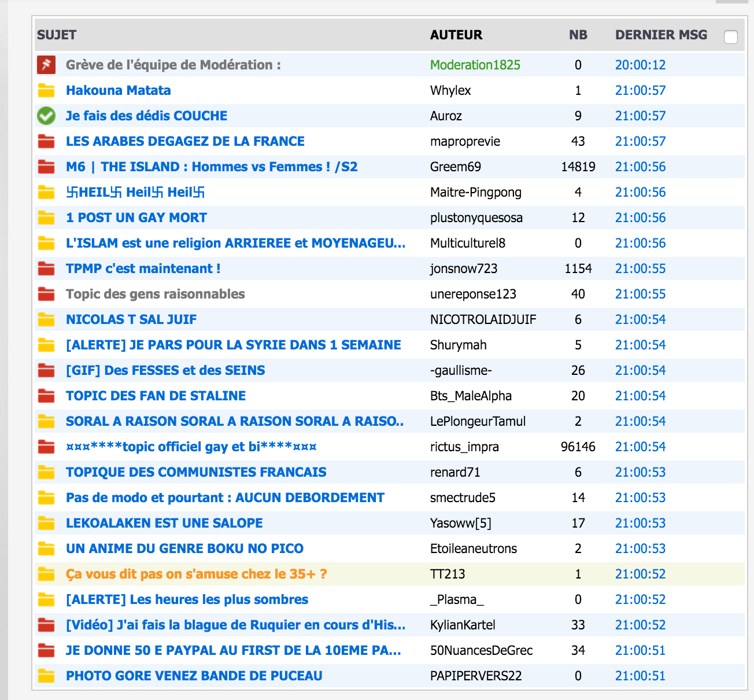Jump to last message at 20:00:12
Screen dimensions: 754x700
tap(640, 65)
